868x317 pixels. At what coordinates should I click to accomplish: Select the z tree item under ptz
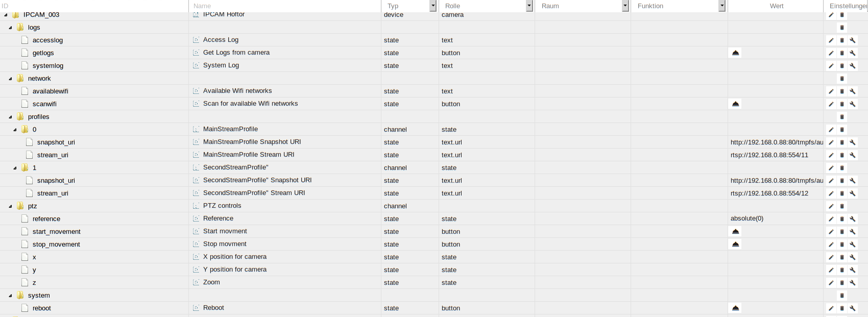(x=34, y=283)
